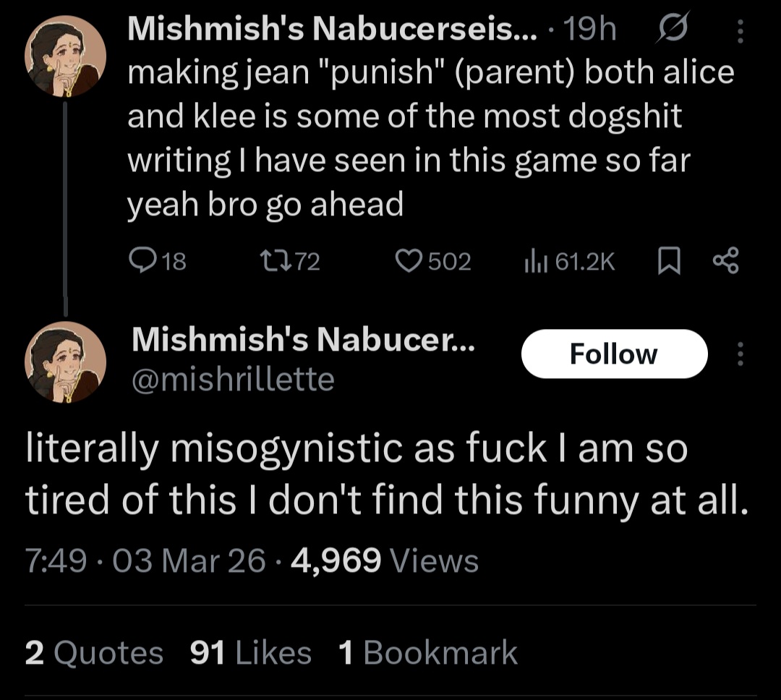View the 91 Likes list
Image resolution: width=781 pixels, height=700 pixels.
[x=250, y=652]
